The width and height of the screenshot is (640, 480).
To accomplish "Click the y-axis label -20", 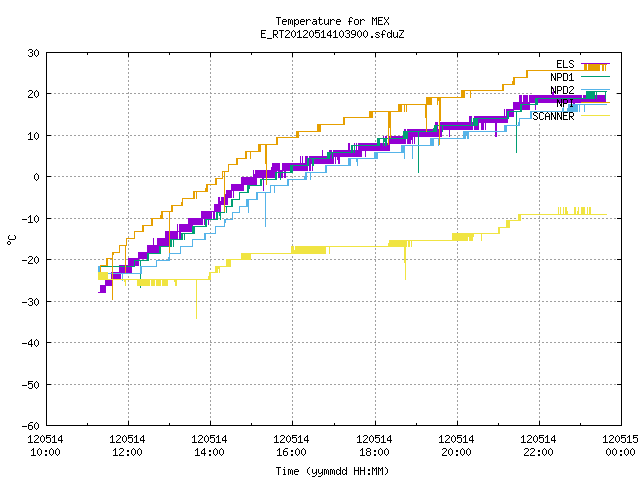I will click(31, 260).
